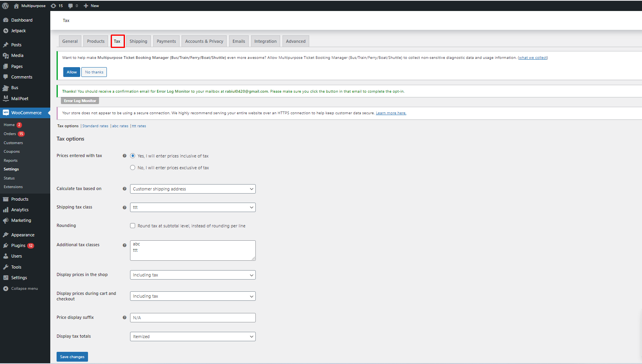Switch to the Accounts & Privacy tab
Image resolution: width=642 pixels, height=364 pixels.
point(204,41)
